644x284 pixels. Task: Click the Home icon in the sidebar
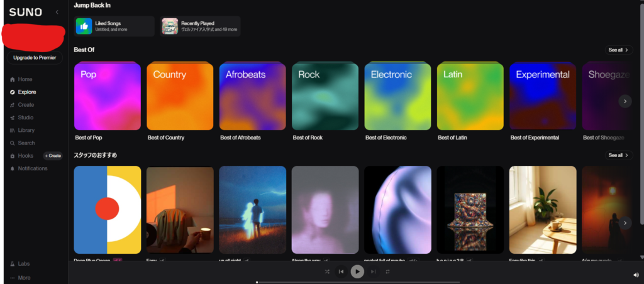13,80
